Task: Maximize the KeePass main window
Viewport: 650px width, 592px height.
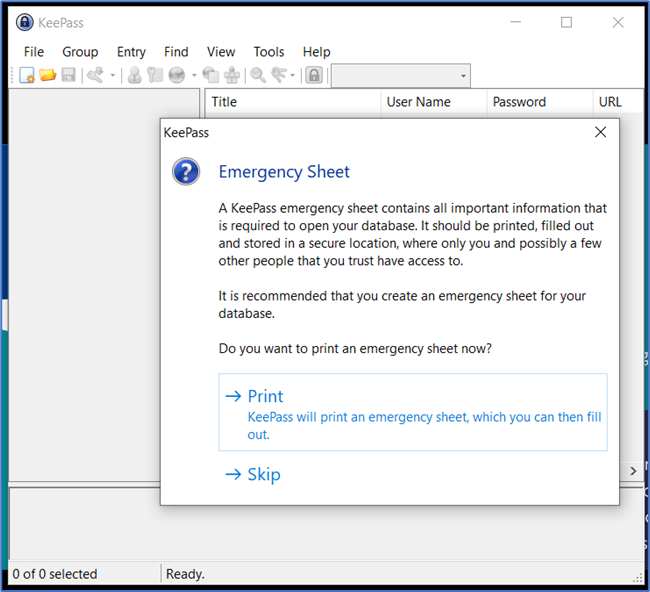Action: click(566, 22)
